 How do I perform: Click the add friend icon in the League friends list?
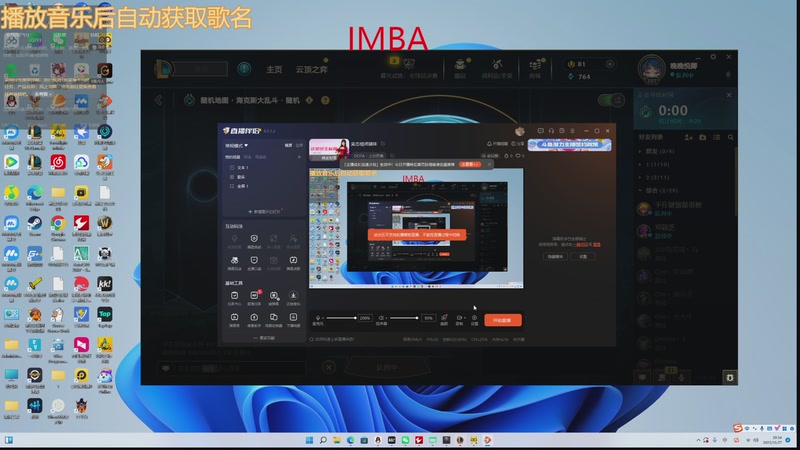coord(688,137)
